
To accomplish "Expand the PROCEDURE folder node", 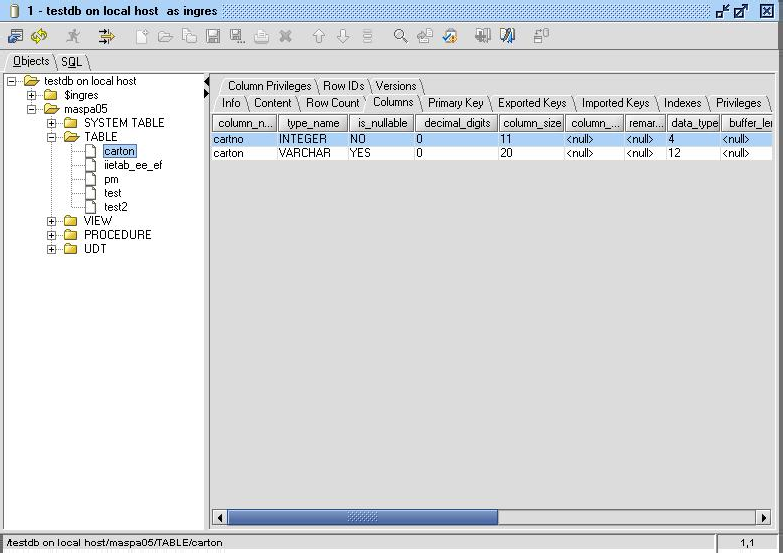I will [51, 235].
